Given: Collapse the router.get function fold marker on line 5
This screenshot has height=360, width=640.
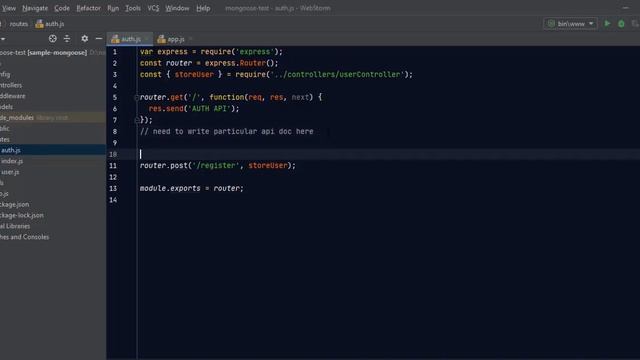Looking at the screenshot, I should (x=137, y=98).
